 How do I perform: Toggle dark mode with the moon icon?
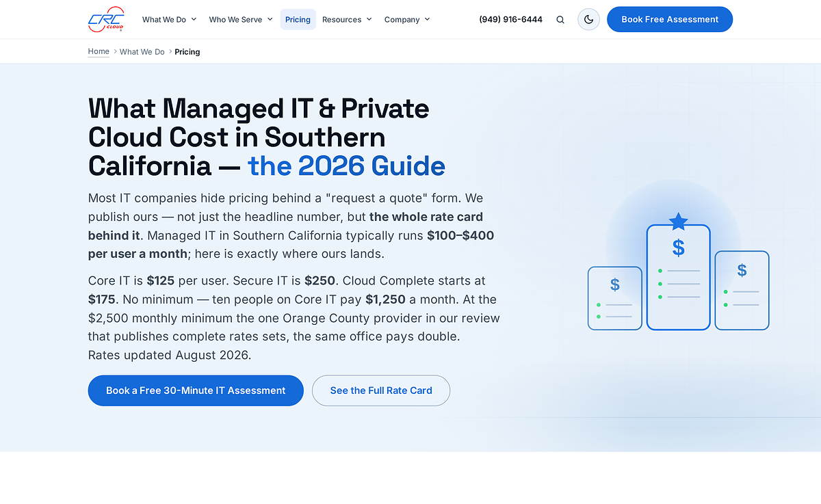588,19
